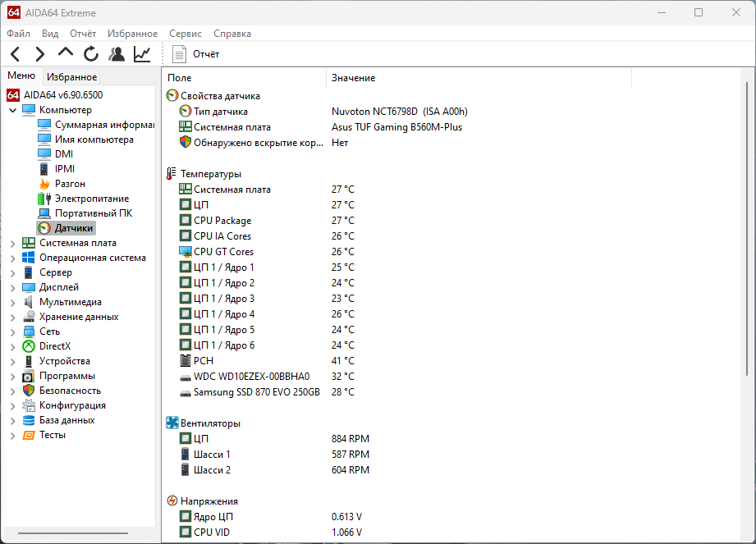The width and height of the screenshot is (756, 544).
Task: Select the Разгон flame icon item
Action: tap(44, 184)
